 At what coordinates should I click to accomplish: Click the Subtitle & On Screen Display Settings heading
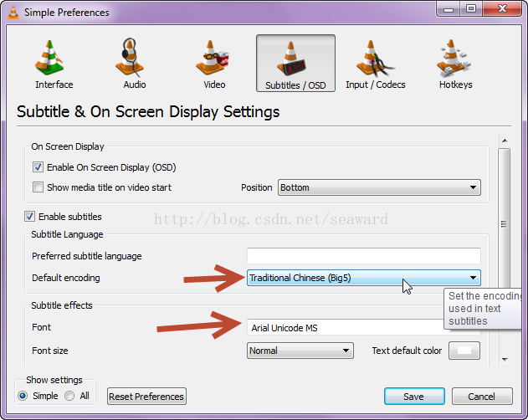[x=148, y=112]
